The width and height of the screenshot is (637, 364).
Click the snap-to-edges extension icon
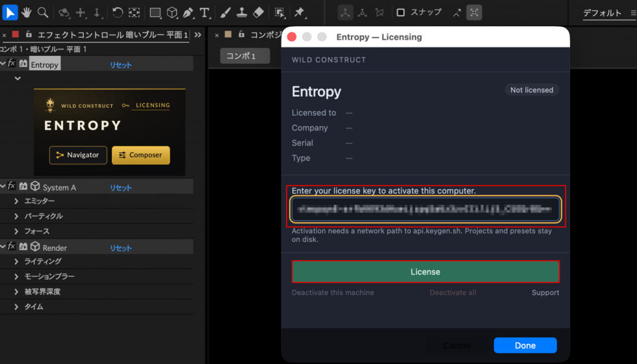pos(457,12)
